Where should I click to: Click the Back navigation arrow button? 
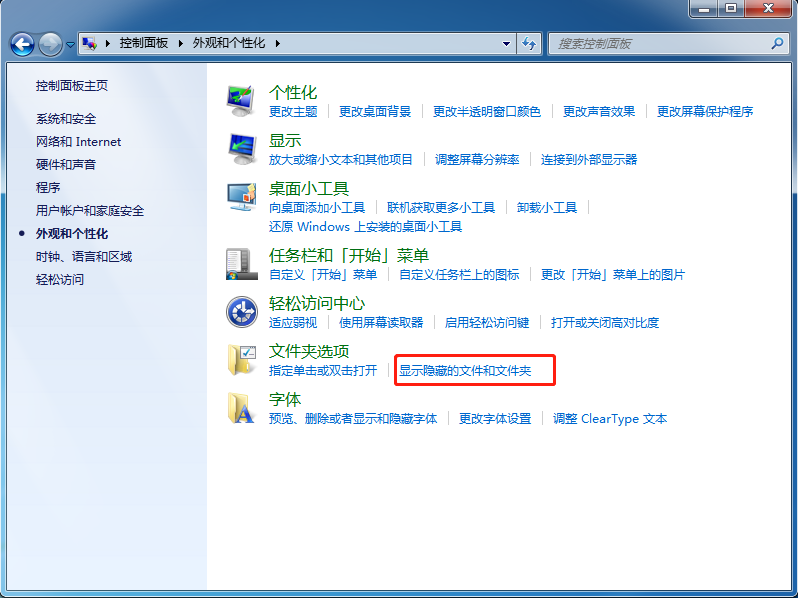22,44
